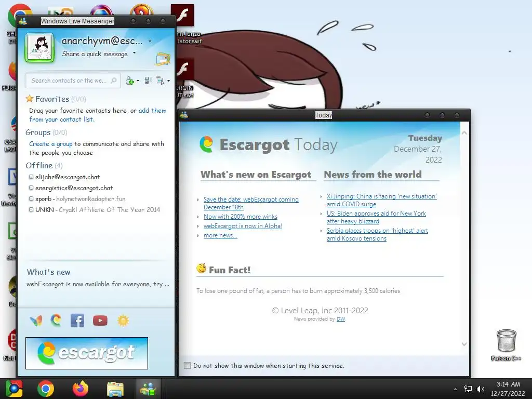The height and width of the screenshot is (399, 532).
Task: Check Do not show this window checkbox
Action: tap(187, 365)
